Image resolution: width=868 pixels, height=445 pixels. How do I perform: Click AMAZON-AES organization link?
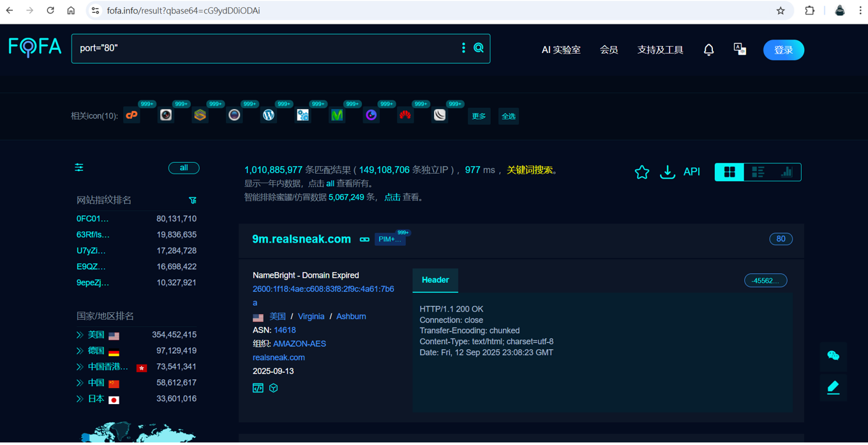(x=299, y=343)
